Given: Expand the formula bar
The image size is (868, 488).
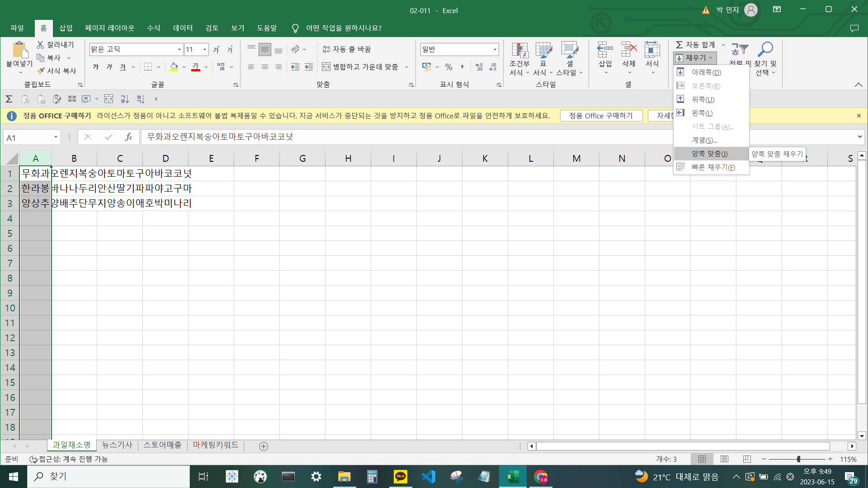Looking at the screenshot, I should coord(859,137).
